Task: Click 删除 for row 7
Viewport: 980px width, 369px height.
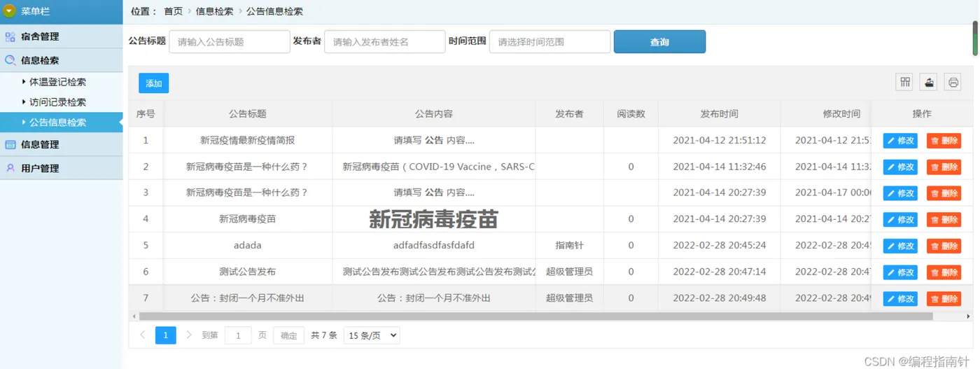Action: 944,299
